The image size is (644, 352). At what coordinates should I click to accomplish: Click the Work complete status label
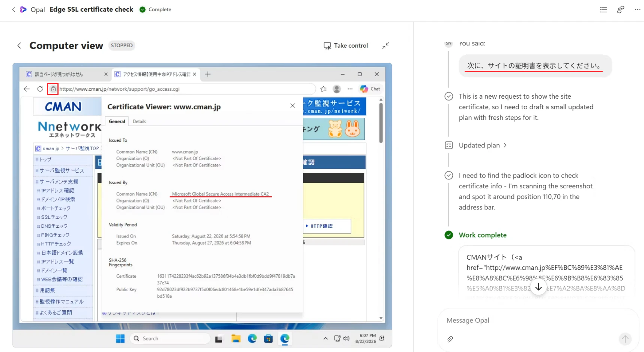[483, 235]
